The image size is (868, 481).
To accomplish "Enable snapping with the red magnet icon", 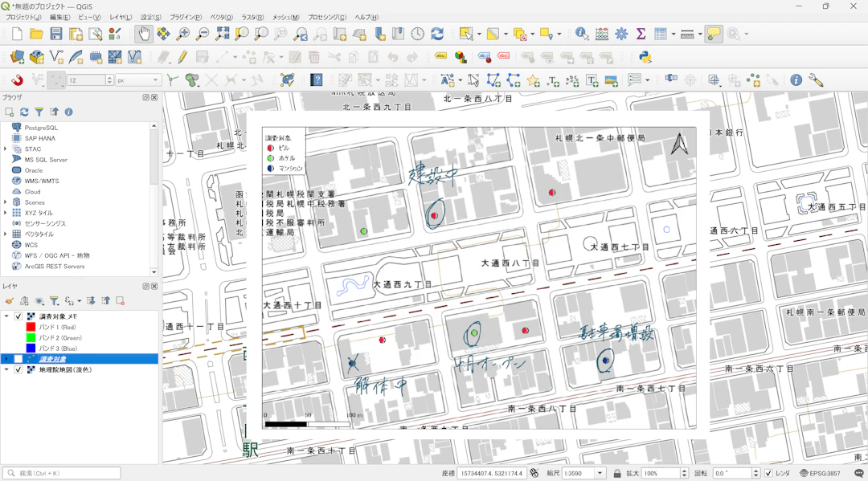I will (17, 80).
